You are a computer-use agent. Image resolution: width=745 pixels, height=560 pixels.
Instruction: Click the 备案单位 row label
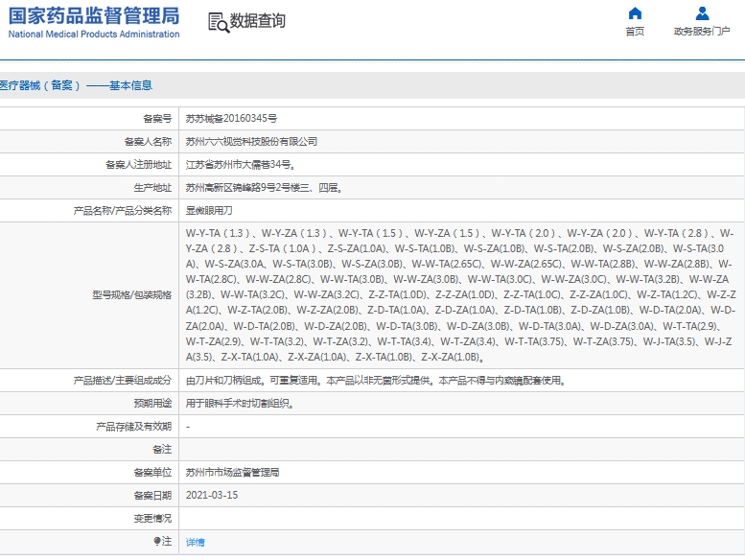(152, 472)
